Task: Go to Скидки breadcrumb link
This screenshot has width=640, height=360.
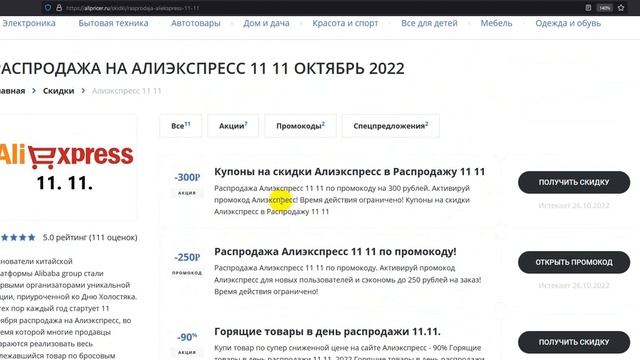Action: [x=58, y=91]
